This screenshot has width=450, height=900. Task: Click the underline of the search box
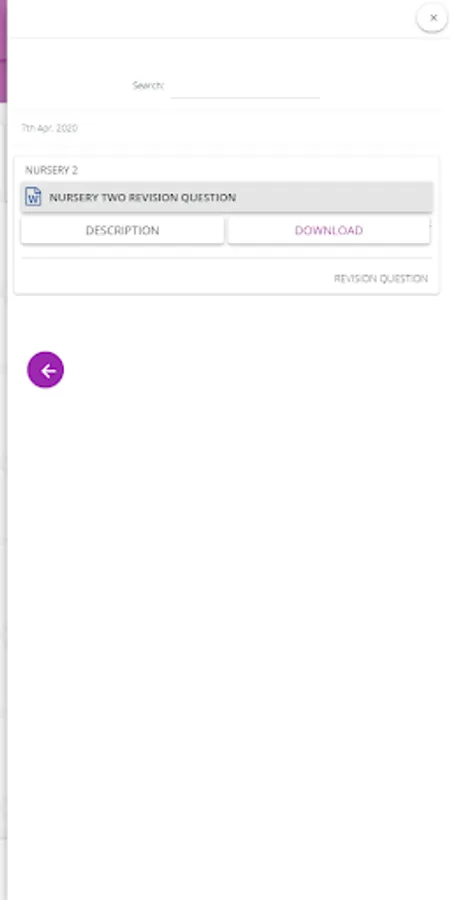click(245, 98)
